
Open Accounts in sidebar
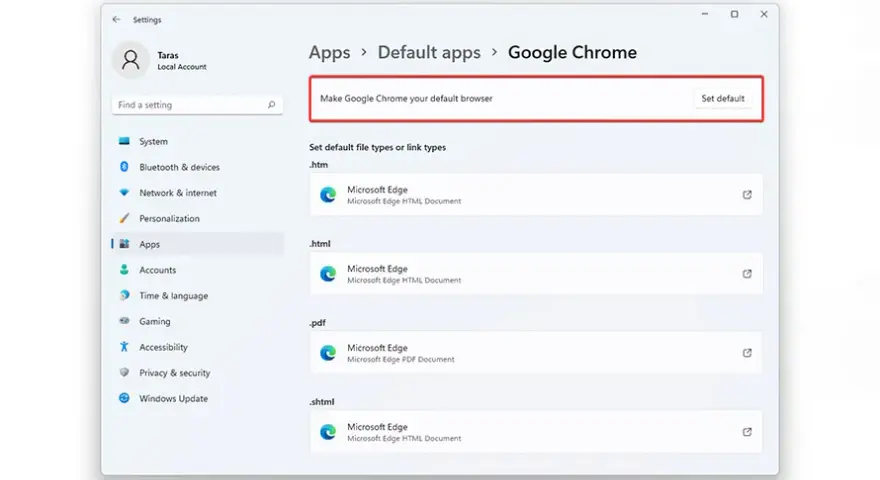click(198, 270)
